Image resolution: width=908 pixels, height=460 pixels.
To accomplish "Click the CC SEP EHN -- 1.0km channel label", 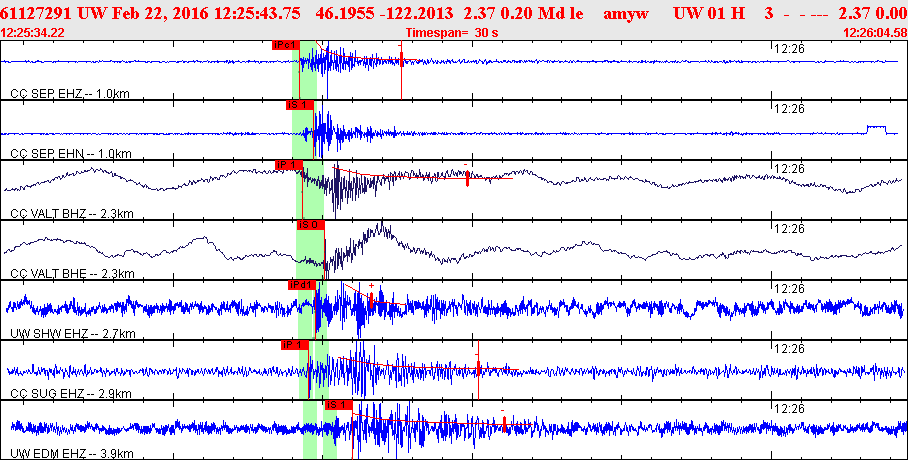I will (x=71, y=154).
